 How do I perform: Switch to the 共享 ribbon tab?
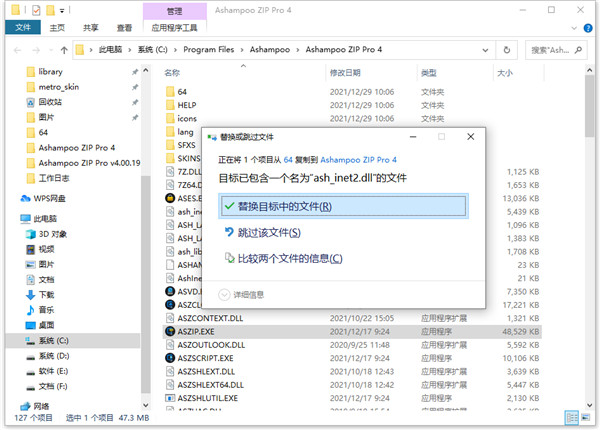coord(91,28)
